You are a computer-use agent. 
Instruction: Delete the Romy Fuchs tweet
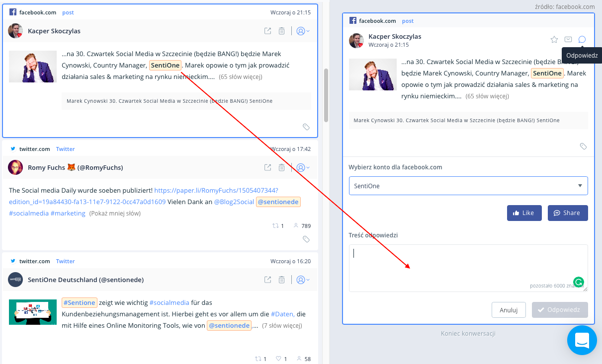[x=281, y=168]
